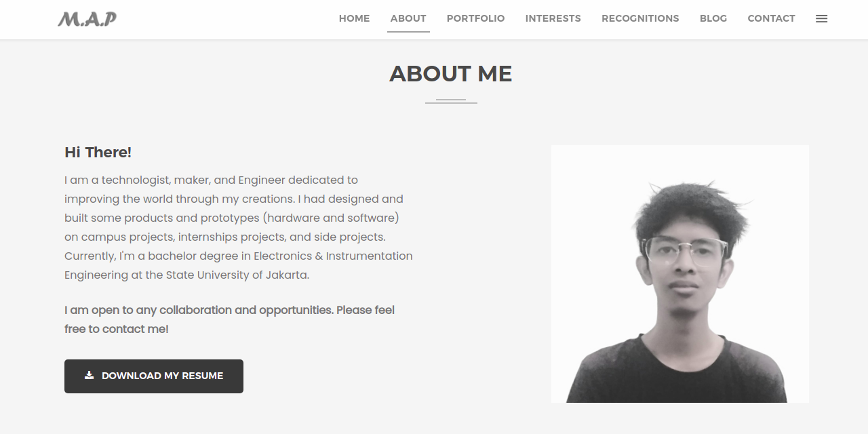Open the BLOG page

713,18
